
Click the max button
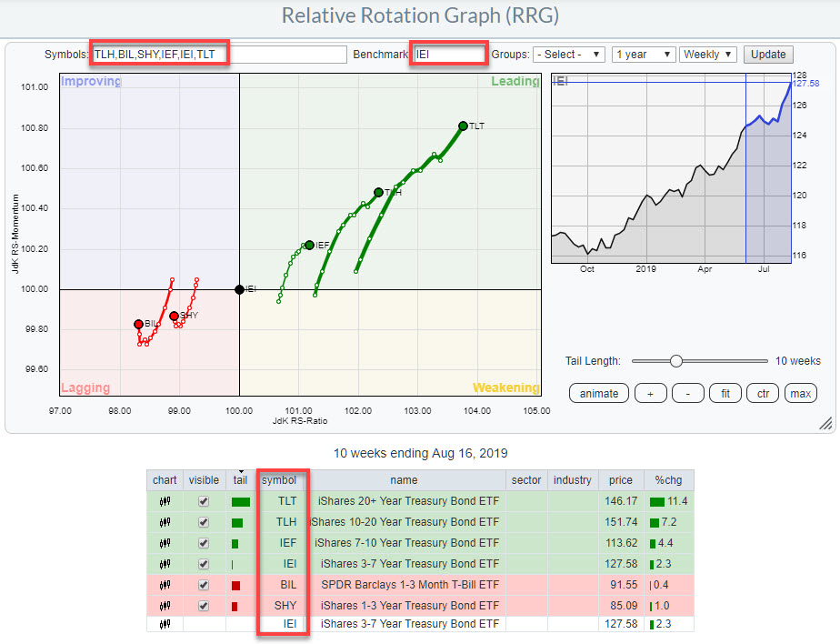coord(800,394)
